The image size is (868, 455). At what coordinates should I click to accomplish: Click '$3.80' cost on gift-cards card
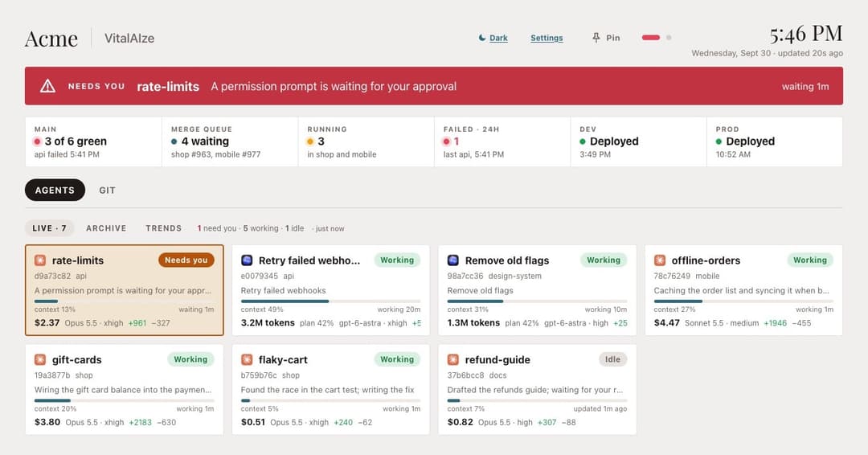[47, 422]
